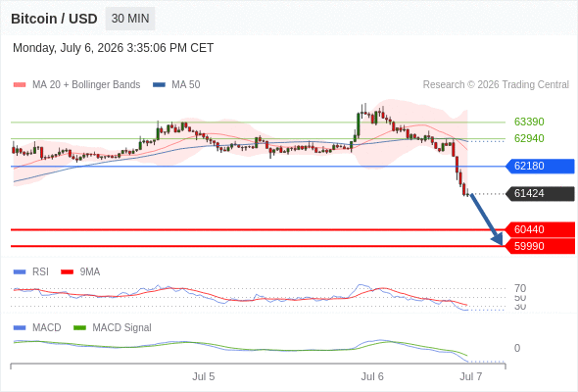578x392 pixels.
Task: Click the Bitcoin / USD title
Action: 54,19
